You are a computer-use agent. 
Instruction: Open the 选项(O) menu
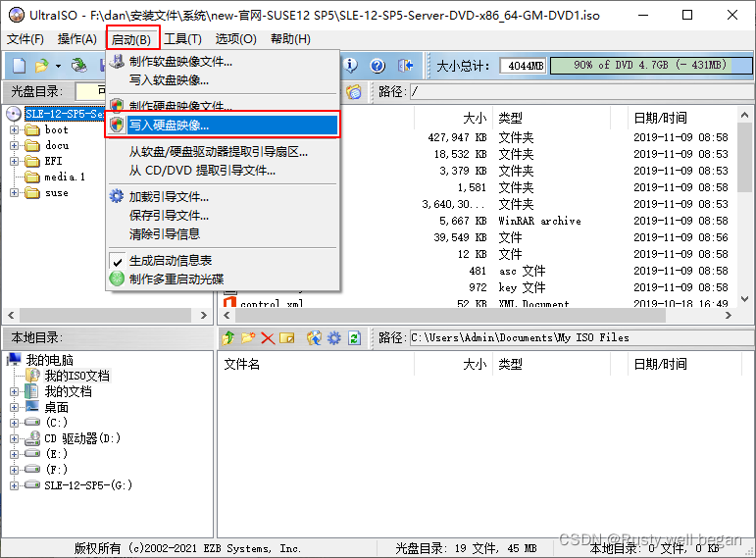235,39
